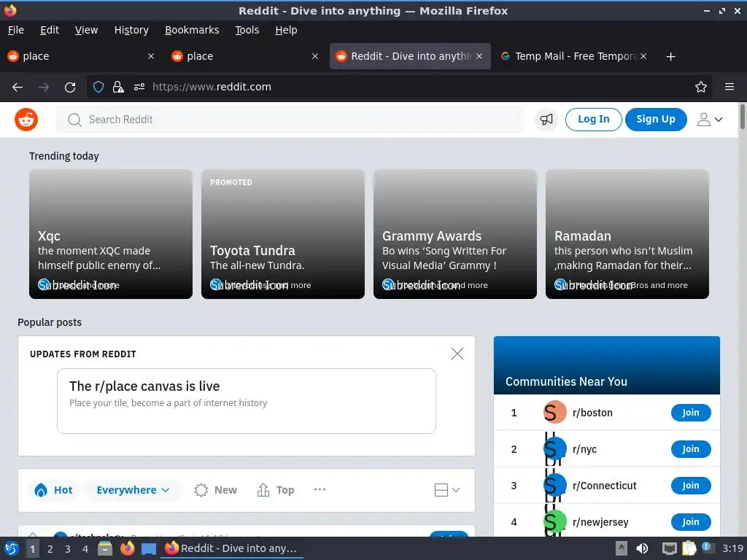
Task: Close the Temp Mail tab
Action: (643, 56)
